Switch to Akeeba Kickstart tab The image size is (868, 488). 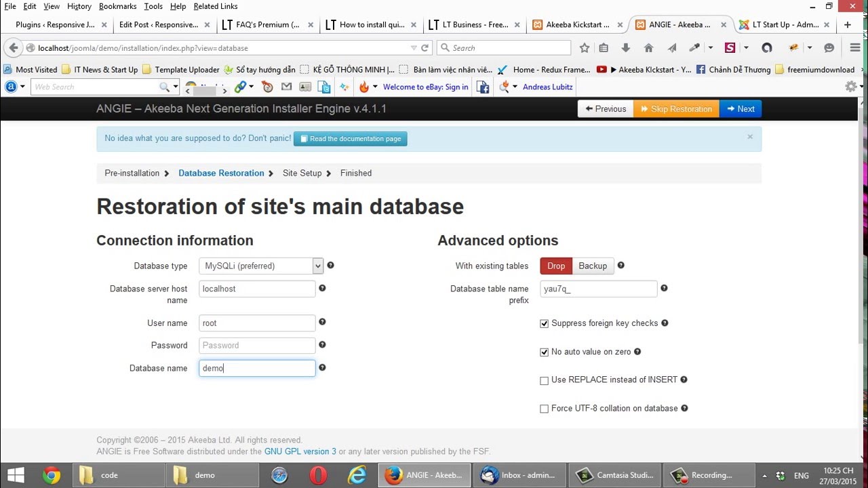[576, 24]
